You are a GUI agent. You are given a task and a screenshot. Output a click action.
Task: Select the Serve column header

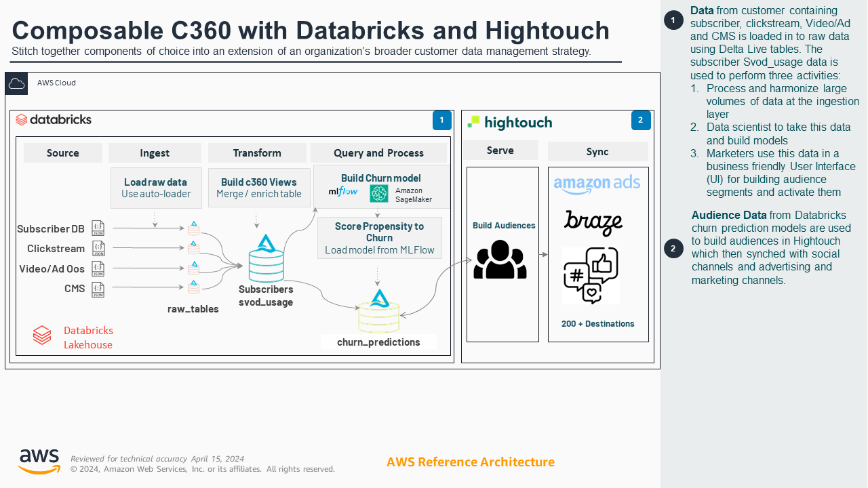(500, 150)
